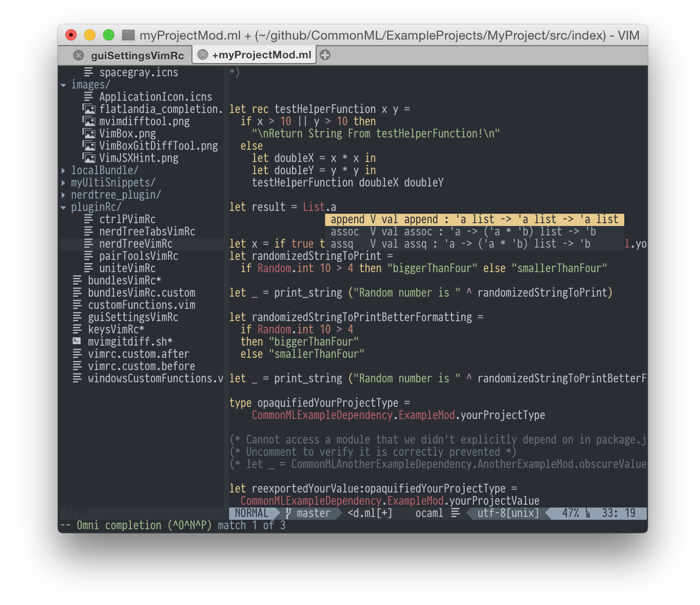Click the window title document icon

pyautogui.click(x=128, y=35)
